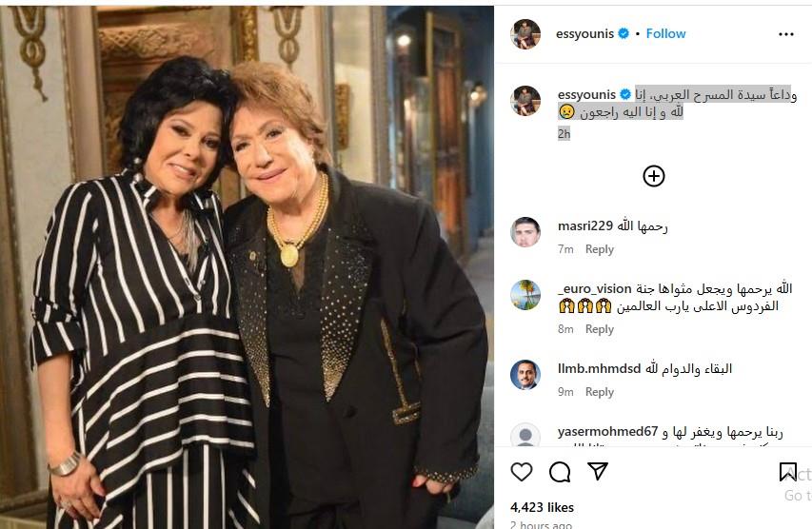This screenshot has width=812, height=529.
Task: Open the post photo of two women
Action: coord(247,264)
